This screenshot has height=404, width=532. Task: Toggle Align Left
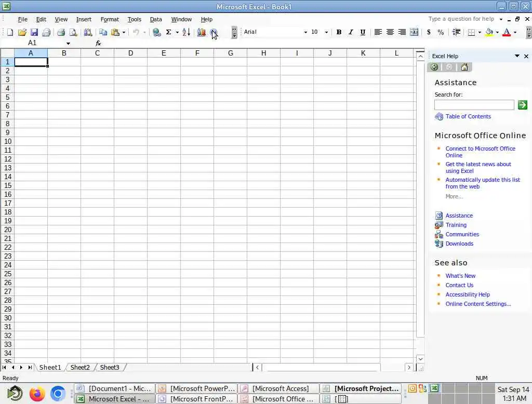tap(378, 32)
